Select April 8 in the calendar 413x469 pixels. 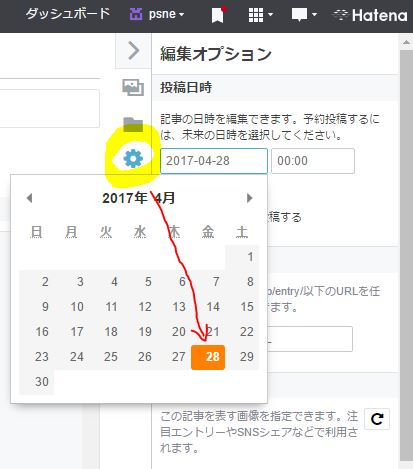coord(242,282)
